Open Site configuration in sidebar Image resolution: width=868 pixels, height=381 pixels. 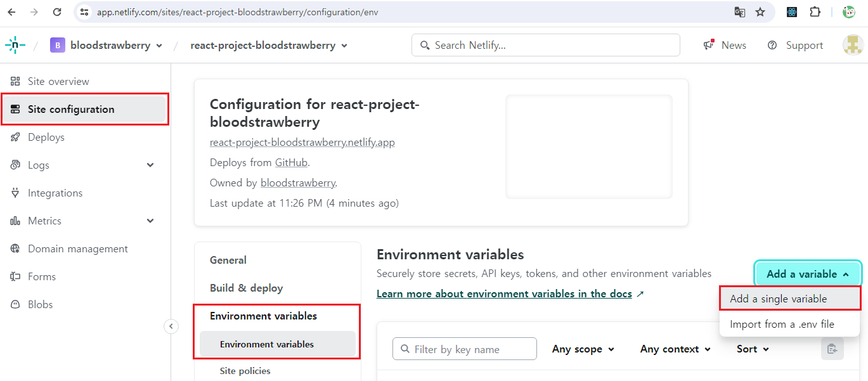pos(85,109)
